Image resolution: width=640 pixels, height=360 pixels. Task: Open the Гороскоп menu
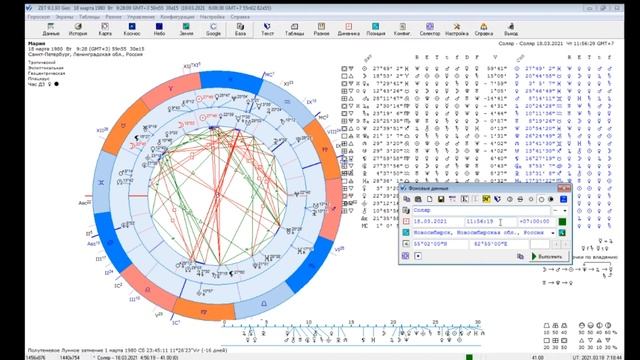click(39, 17)
